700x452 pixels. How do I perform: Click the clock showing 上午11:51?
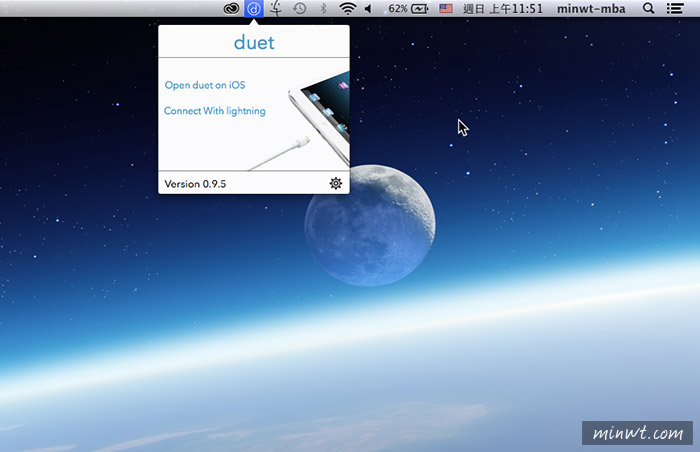503,8
